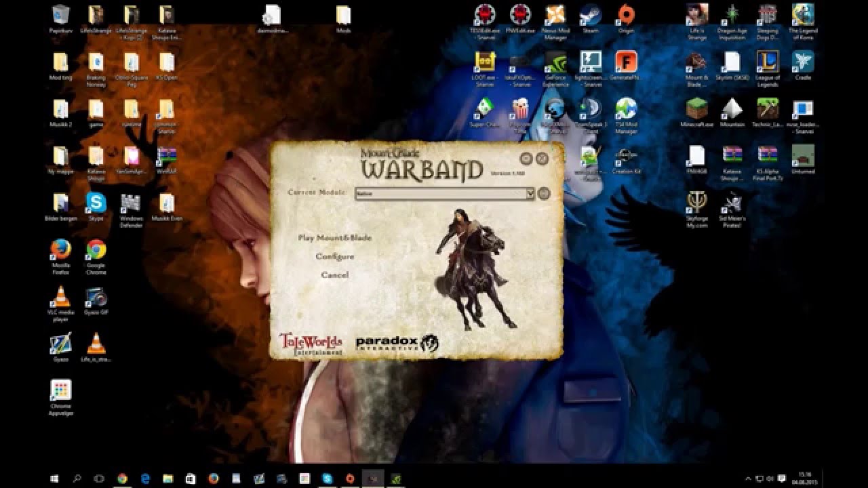Select the Cradle desktop shortcut
Viewport: 868px width, 488px height.
(x=803, y=66)
